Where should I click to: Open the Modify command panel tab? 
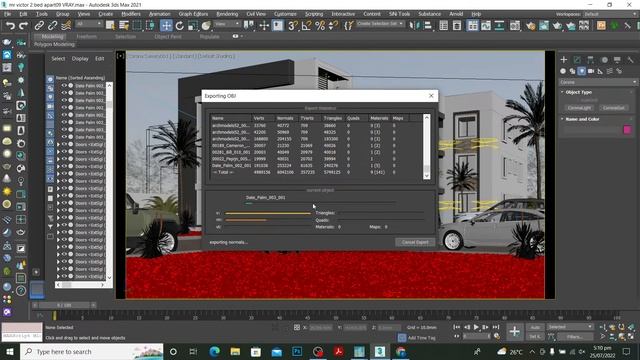(577, 60)
